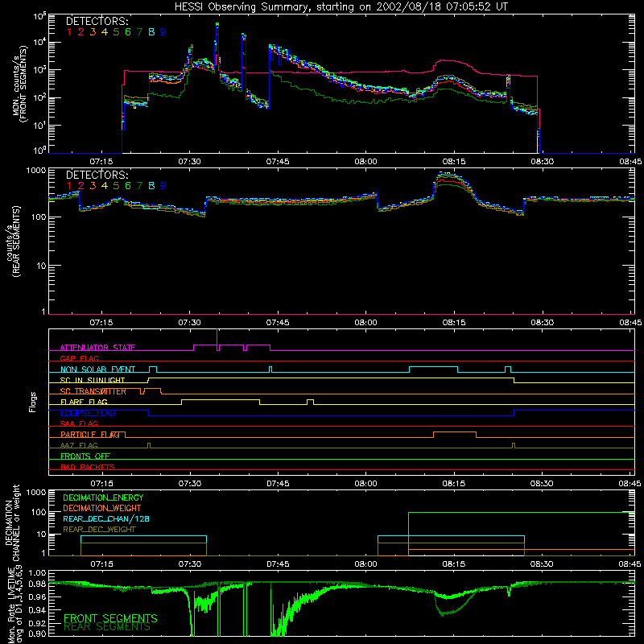Click the PARTICLE_FLAG label
644x644 pixels.
pyautogui.click(x=90, y=434)
